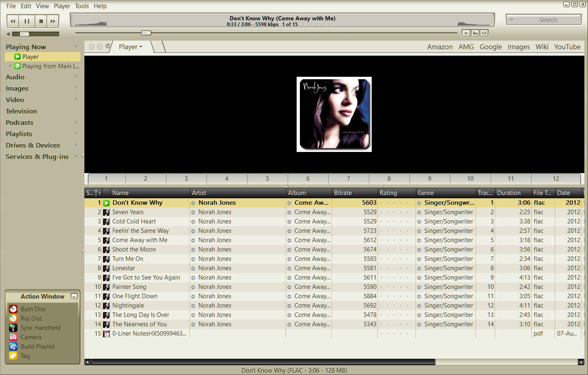The width and height of the screenshot is (588, 375).
Task: Skip to previous track button
Action: (x=13, y=21)
